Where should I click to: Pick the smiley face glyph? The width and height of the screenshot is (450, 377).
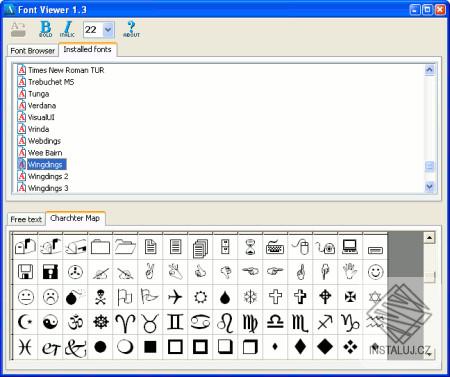[x=375, y=272]
